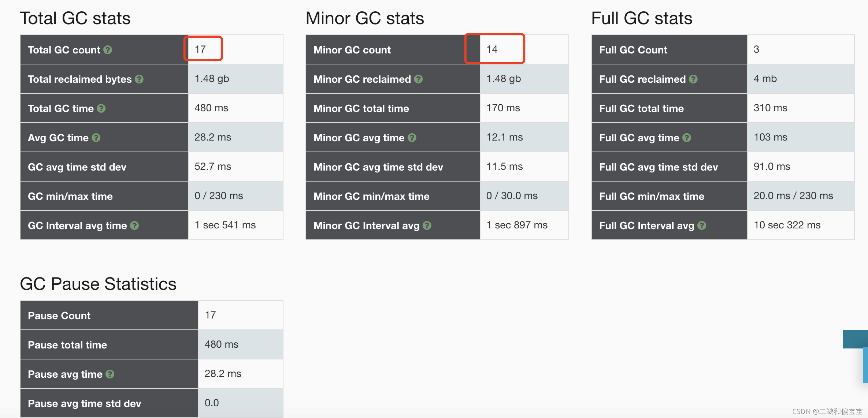This screenshot has height=418, width=868.
Task: Click Full GC reclaimed value 4 mb
Action: 765,79
